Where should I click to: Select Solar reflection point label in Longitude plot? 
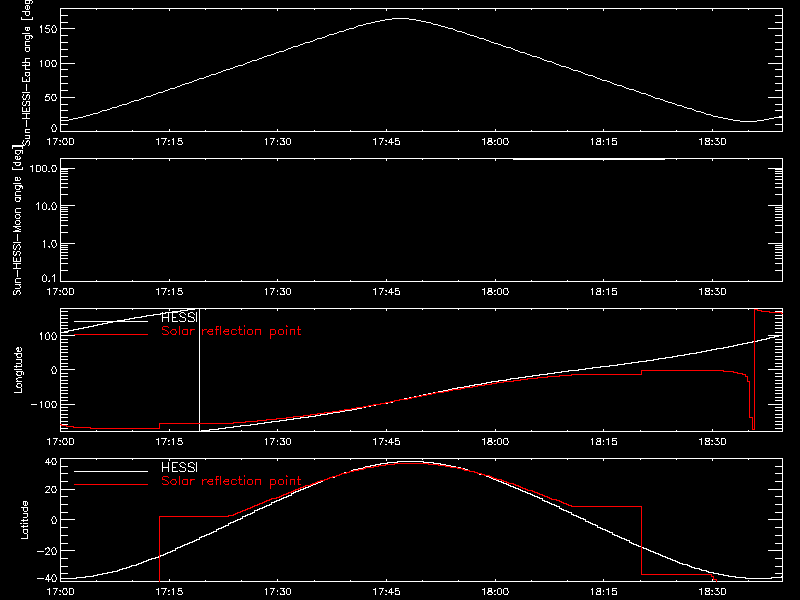tap(231, 331)
